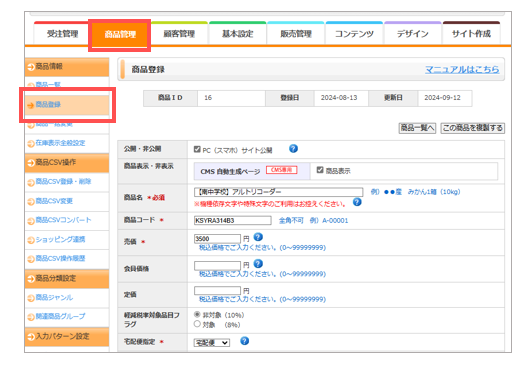Click the 商品コード input field
Viewport: 529px width, 373px height.
(x=232, y=221)
